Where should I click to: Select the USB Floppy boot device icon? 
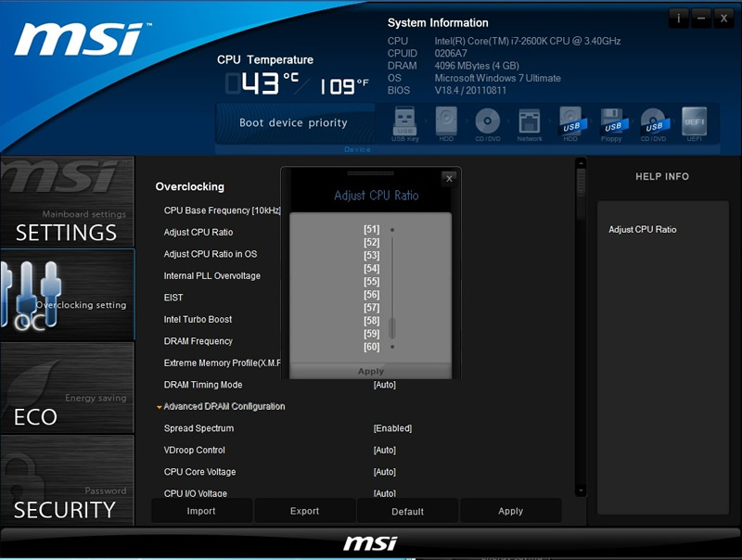coord(612,124)
